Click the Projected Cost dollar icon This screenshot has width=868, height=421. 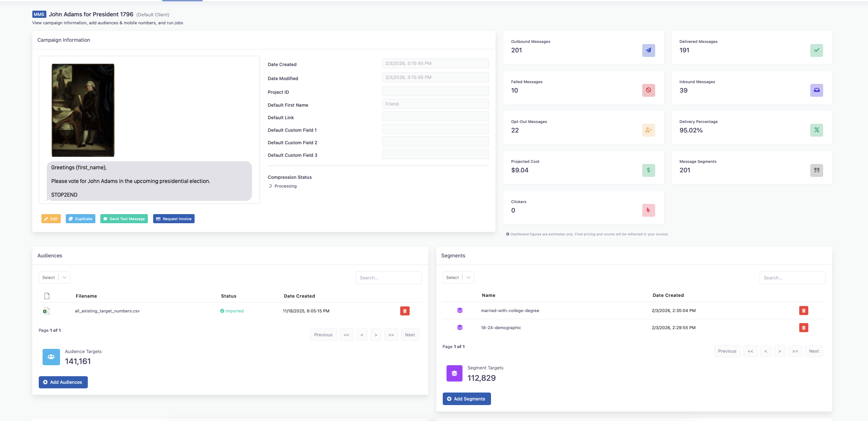[648, 170]
